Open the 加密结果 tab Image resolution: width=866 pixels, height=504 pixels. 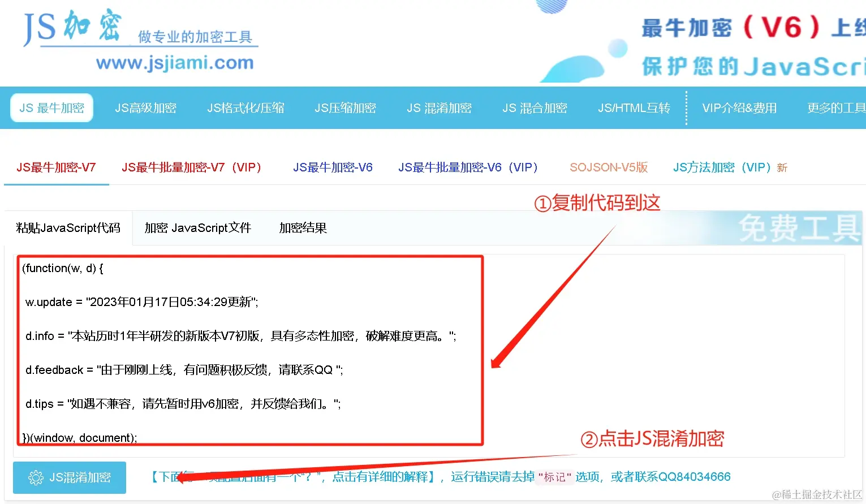(303, 227)
